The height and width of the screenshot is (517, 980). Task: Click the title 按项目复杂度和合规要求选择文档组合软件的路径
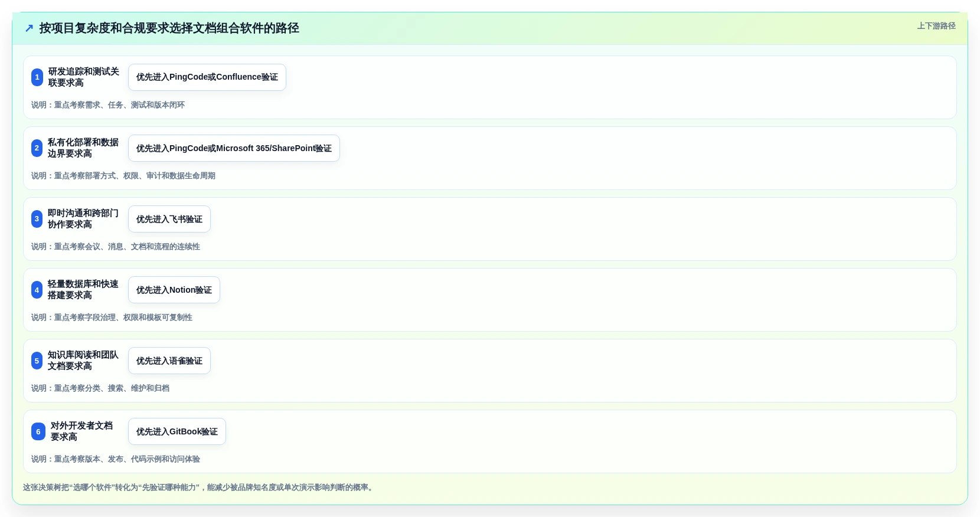point(169,28)
